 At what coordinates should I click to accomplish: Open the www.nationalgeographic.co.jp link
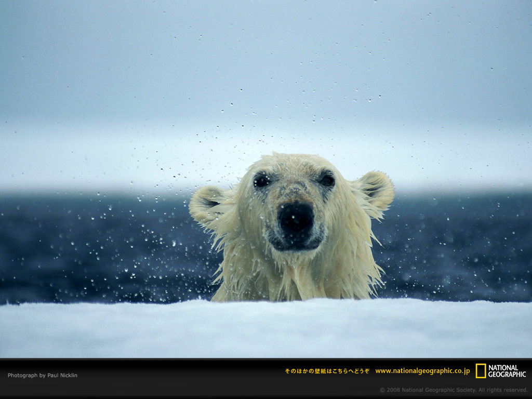pyautogui.click(x=422, y=371)
